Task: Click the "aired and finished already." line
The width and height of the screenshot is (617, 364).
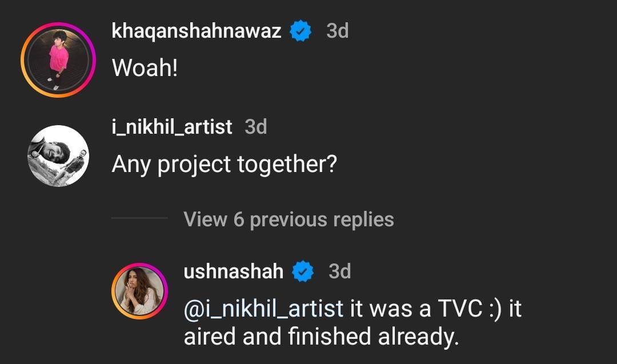Action: tap(321, 337)
